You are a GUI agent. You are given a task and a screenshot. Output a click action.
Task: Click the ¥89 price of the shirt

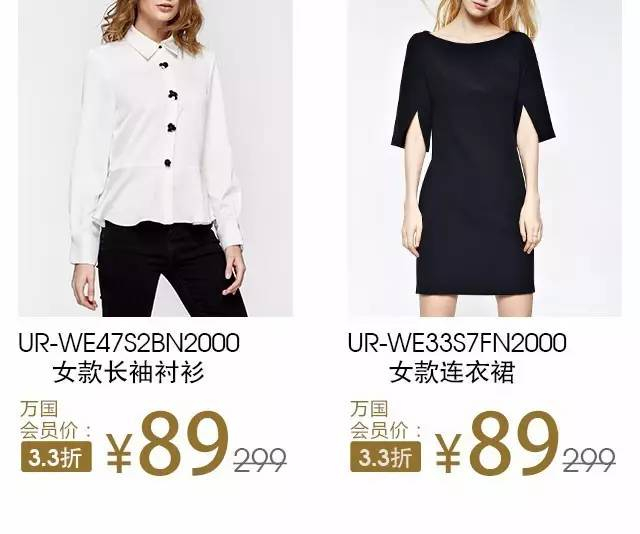(167, 444)
